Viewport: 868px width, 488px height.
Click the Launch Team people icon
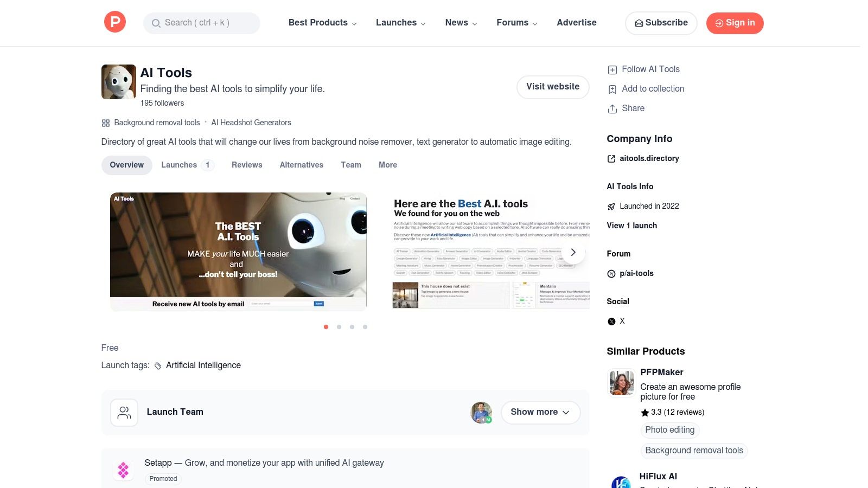(124, 413)
